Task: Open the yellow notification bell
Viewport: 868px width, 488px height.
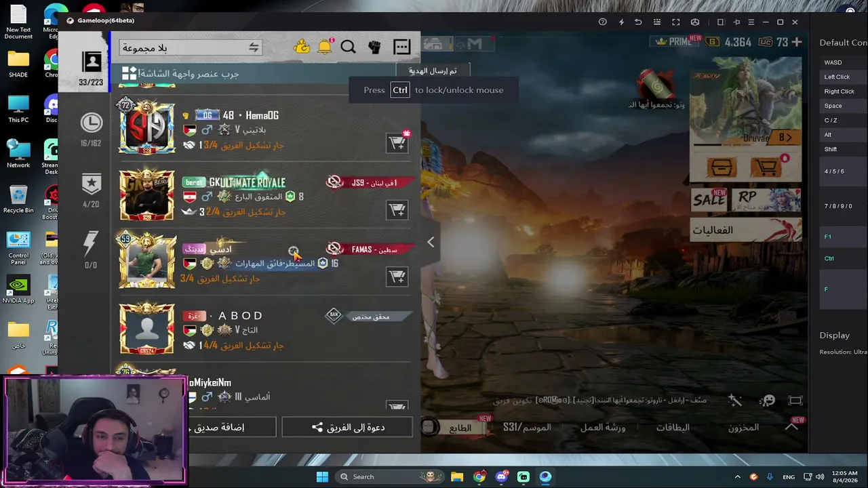Action: (325, 46)
